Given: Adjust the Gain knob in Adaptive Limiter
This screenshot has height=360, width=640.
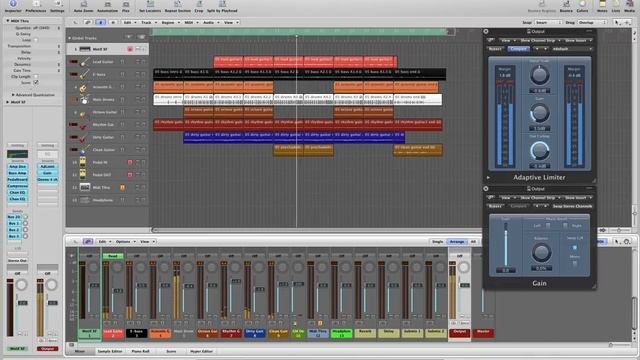Looking at the screenshot, I should [x=539, y=113].
